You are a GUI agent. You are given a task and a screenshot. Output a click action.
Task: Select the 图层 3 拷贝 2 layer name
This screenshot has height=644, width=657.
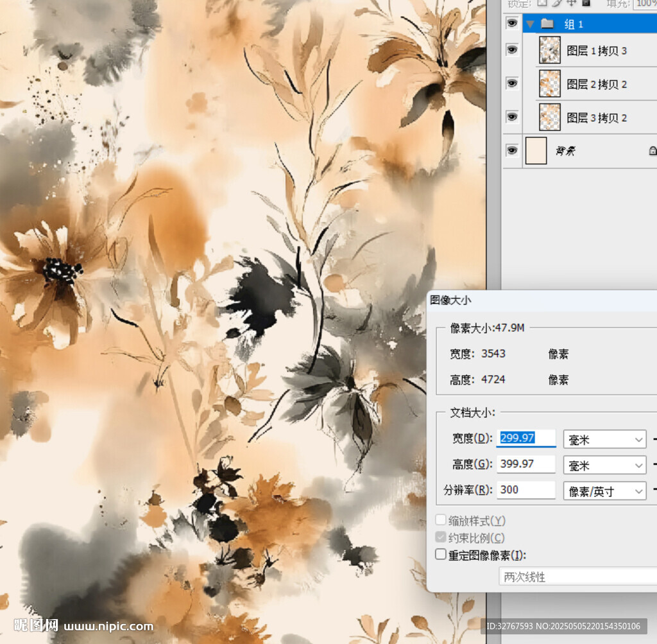(597, 117)
